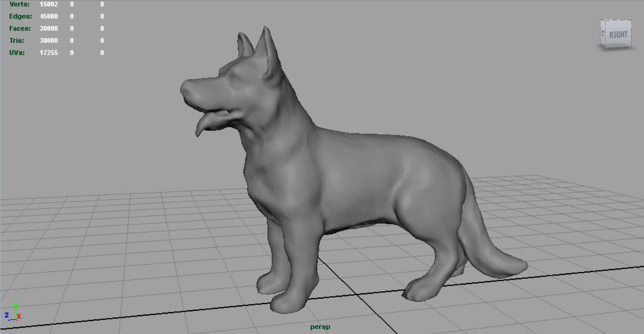Screen dimensions: 644x334
Task: Click the ViewCube's side face left of RIGHT
Action: pos(603,34)
